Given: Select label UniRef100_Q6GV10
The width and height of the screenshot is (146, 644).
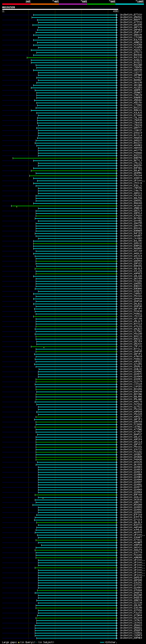Looking at the screenshot, I should tap(131, 548).
